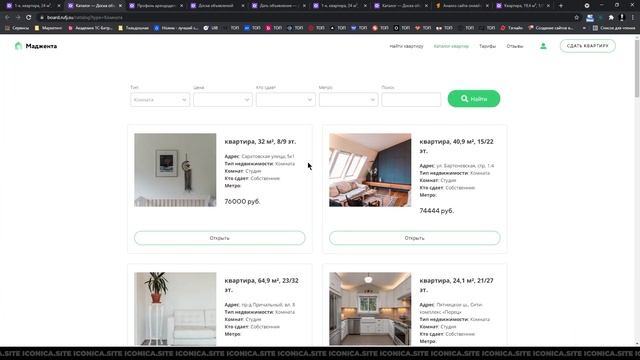Open the Отзывы nav link
This screenshot has width=640, height=360.
pos(515,46)
